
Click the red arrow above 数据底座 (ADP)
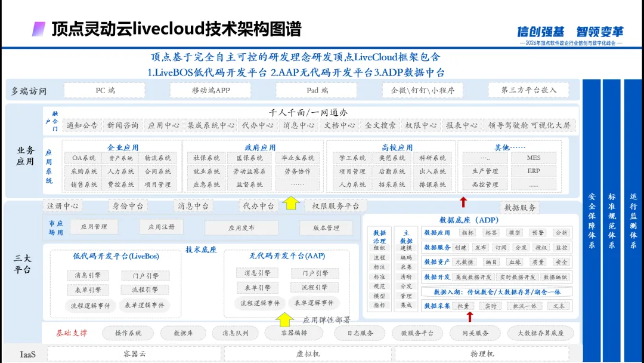coord(463,202)
